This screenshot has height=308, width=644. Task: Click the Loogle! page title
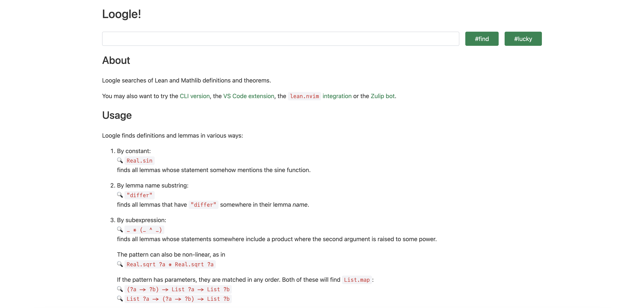coord(121,14)
